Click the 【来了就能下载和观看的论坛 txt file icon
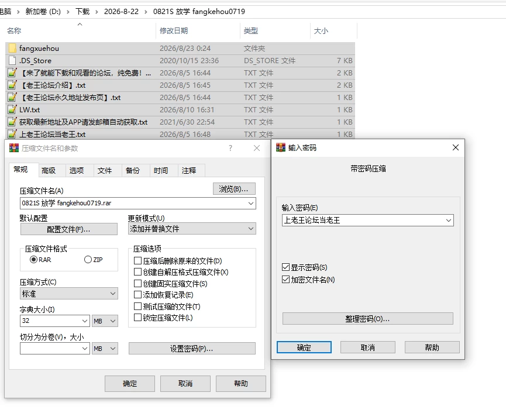The width and height of the screenshot is (506, 420). pyautogui.click(x=12, y=73)
